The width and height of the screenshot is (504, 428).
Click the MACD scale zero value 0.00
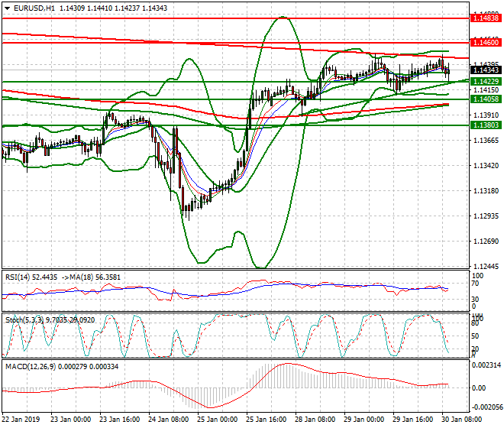pyautogui.click(x=479, y=387)
